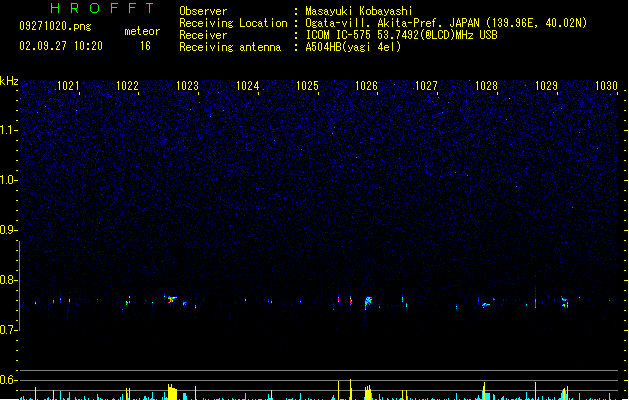Click the 1025 time axis label
Viewport: 629px width, 400px height.
tap(307, 86)
